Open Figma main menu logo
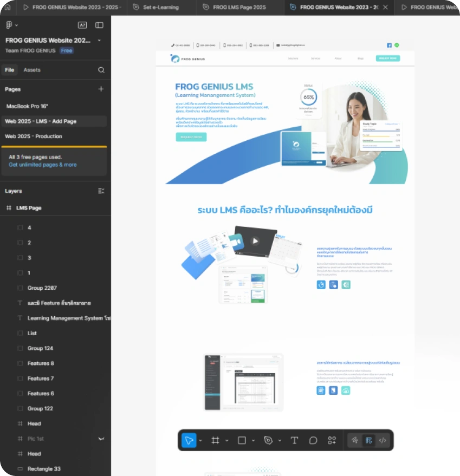 (x=9, y=25)
